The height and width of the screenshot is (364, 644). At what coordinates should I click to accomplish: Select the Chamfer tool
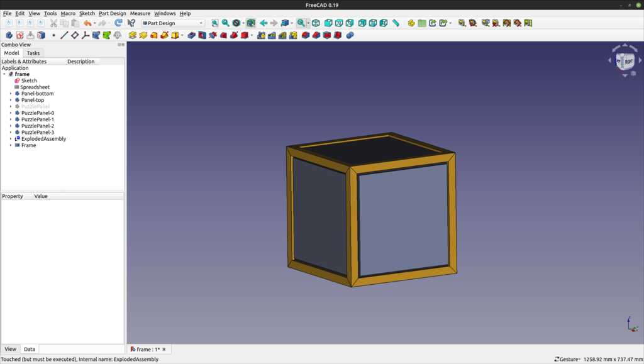[x=316, y=35]
